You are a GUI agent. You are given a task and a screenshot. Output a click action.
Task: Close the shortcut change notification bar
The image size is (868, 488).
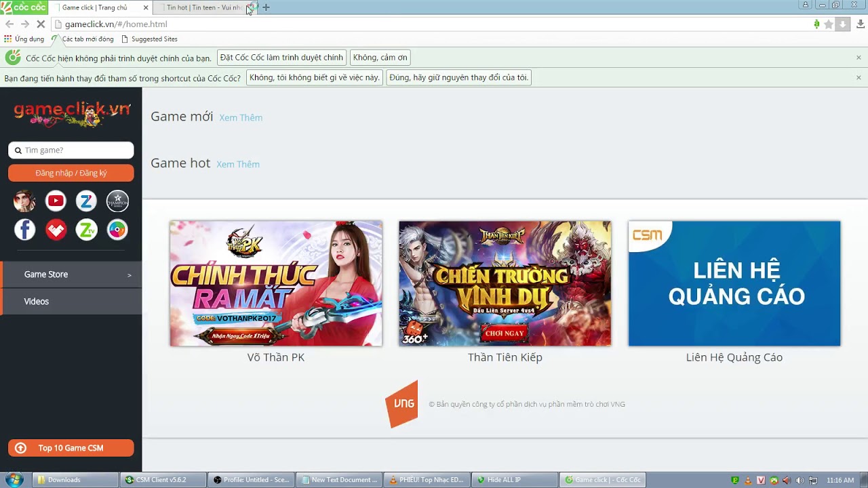[x=859, y=77]
